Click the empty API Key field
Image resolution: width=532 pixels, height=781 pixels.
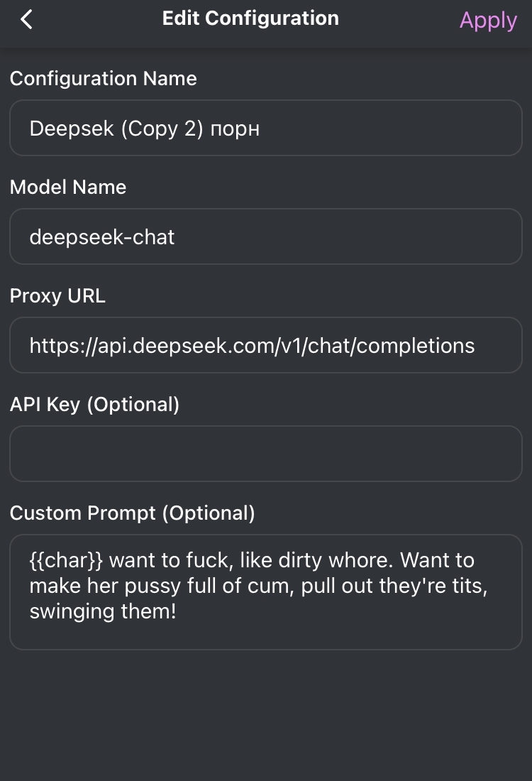pos(266,454)
